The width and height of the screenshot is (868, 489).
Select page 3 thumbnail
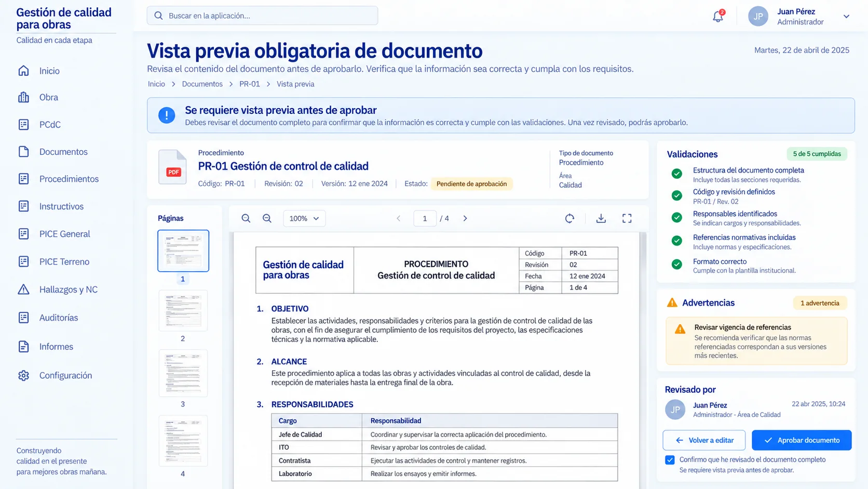tap(183, 373)
